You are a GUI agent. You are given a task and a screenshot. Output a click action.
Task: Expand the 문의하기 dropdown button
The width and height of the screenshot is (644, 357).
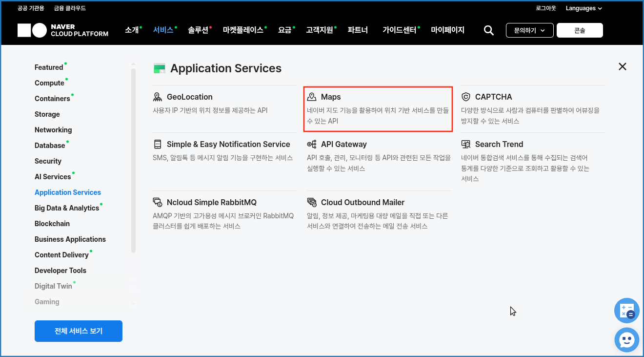click(x=529, y=30)
